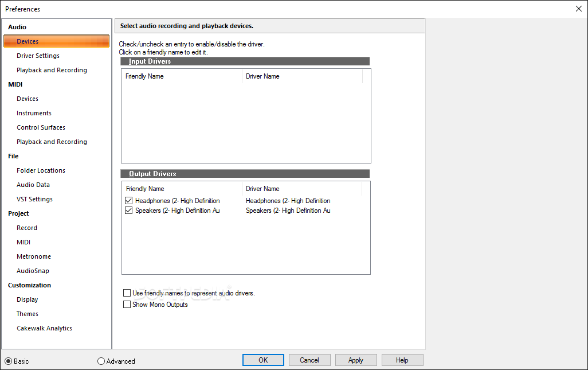588x370 pixels.
Task: Open Control Surfaces page
Action: 41,127
